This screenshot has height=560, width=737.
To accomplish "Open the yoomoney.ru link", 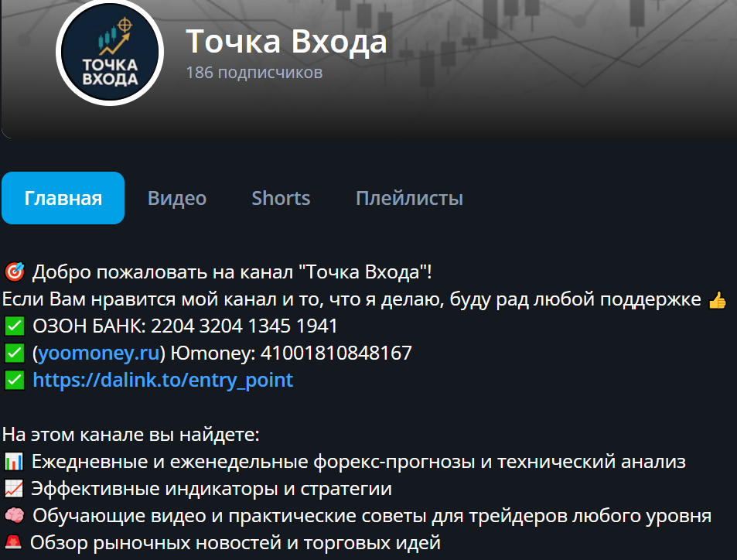I will [99, 353].
